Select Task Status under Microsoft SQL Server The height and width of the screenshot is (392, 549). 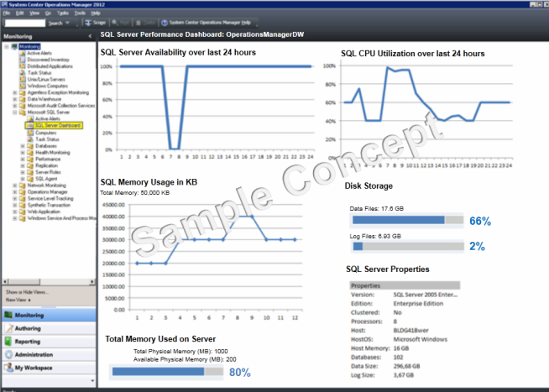point(47,139)
